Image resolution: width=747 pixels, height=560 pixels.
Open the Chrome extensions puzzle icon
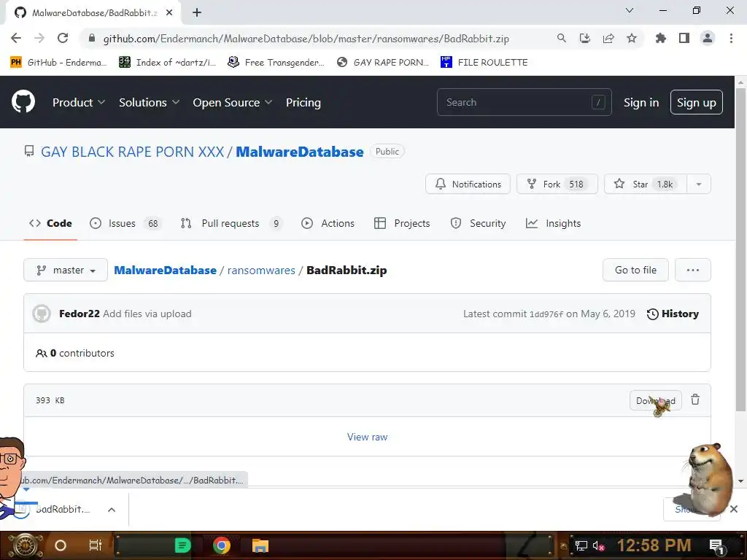click(660, 38)
